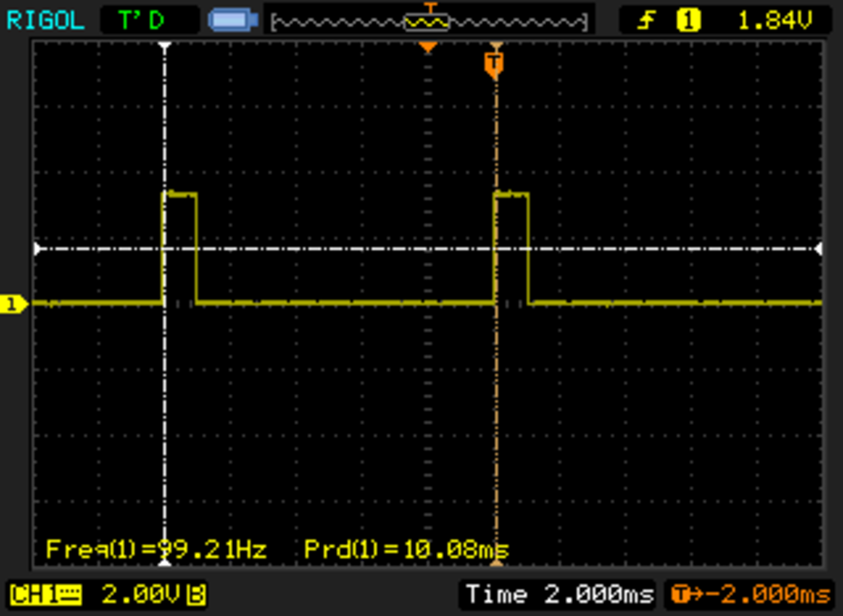Click the top of the first yellow pulse

[180, 194]
